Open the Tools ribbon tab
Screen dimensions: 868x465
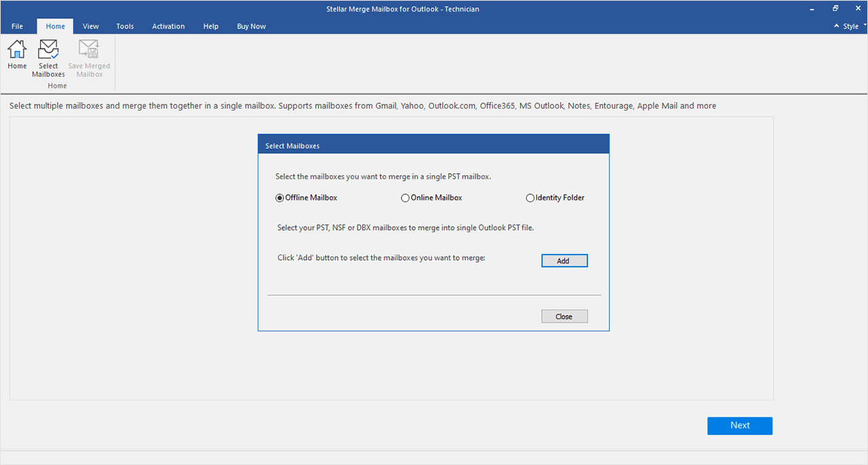point(125,26)
